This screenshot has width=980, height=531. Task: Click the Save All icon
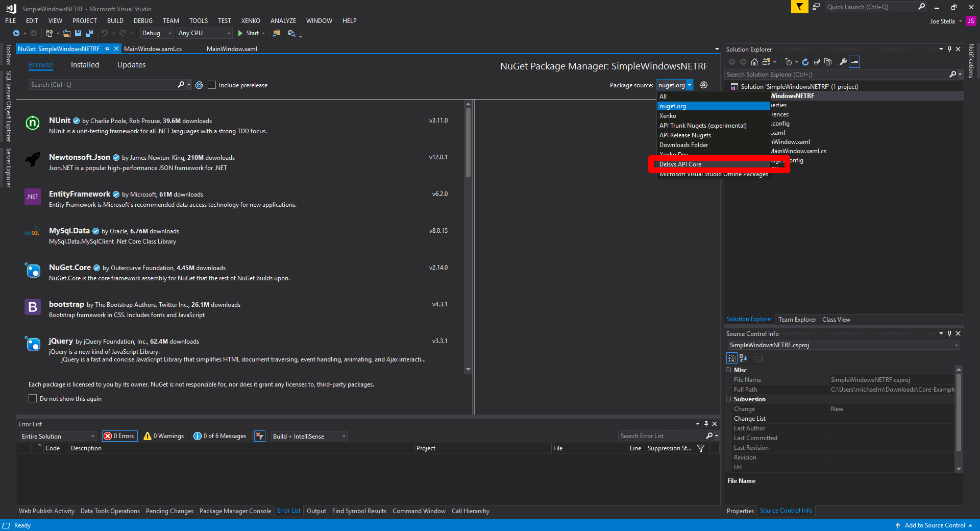pyautogui.click(x=89, y=33)
